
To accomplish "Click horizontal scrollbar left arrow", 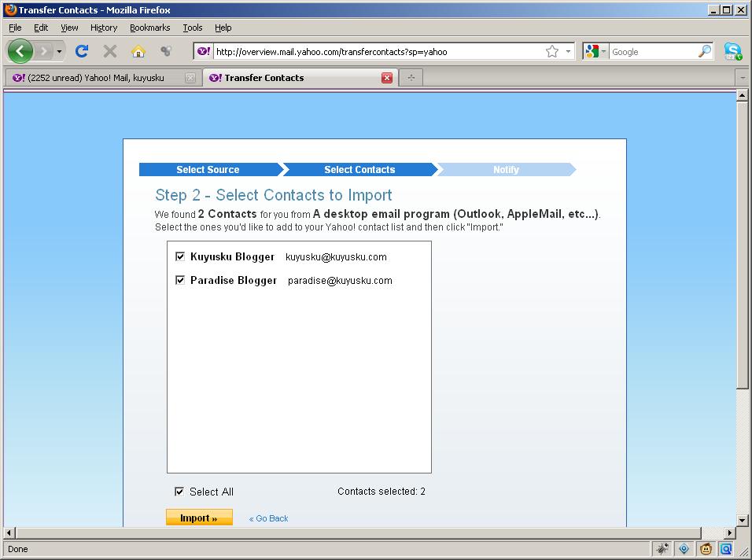I will (x=9, y=532).
